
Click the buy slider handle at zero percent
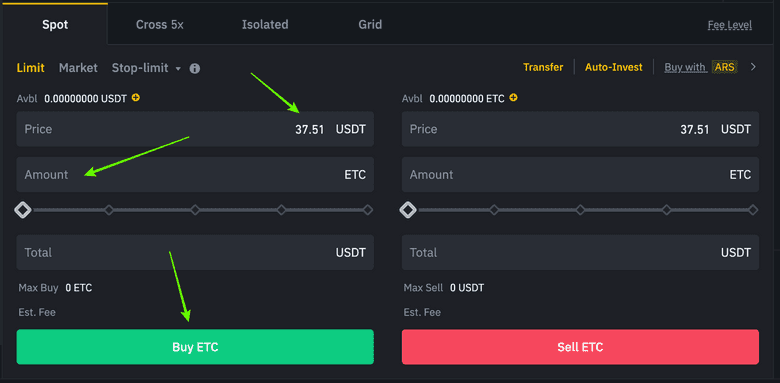[x=22, y=210]
